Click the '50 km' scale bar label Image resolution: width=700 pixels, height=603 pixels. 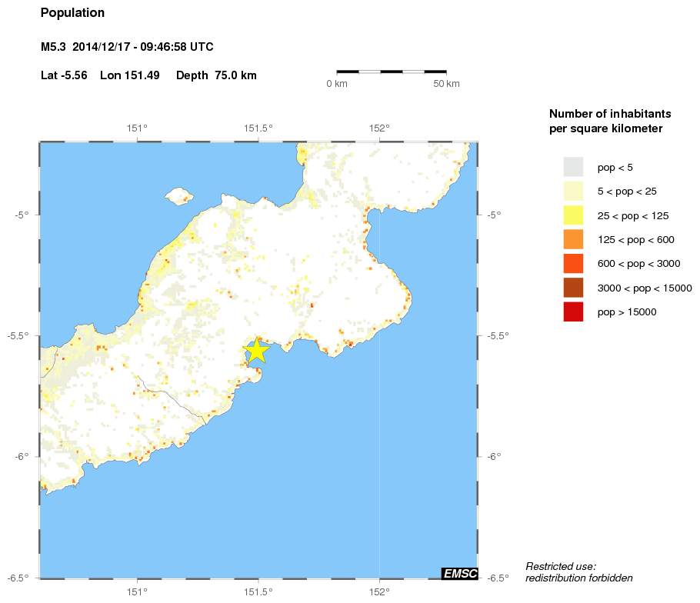pyautogui.click(x=446, y=83)
